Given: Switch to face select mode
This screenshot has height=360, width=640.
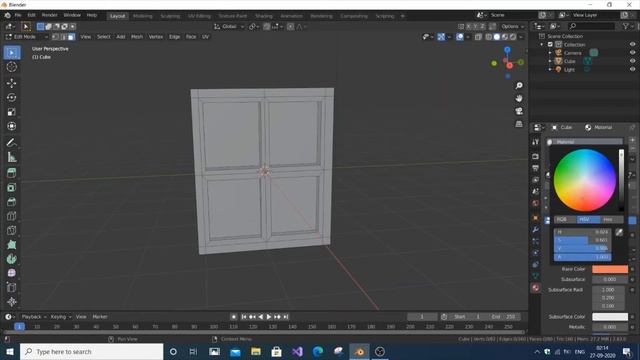Looking at the screenshot, I should [x=71, y=37].
